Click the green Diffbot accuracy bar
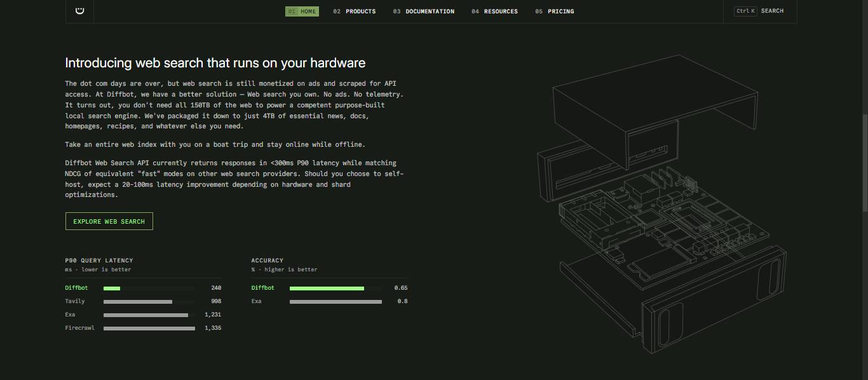868x380 pixels. pos(327,288)
